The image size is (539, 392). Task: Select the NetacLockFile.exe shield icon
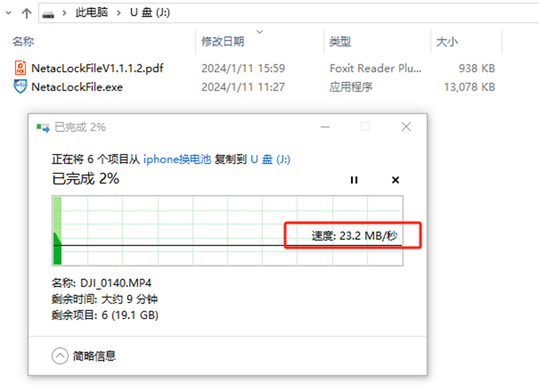click(21, 87)
